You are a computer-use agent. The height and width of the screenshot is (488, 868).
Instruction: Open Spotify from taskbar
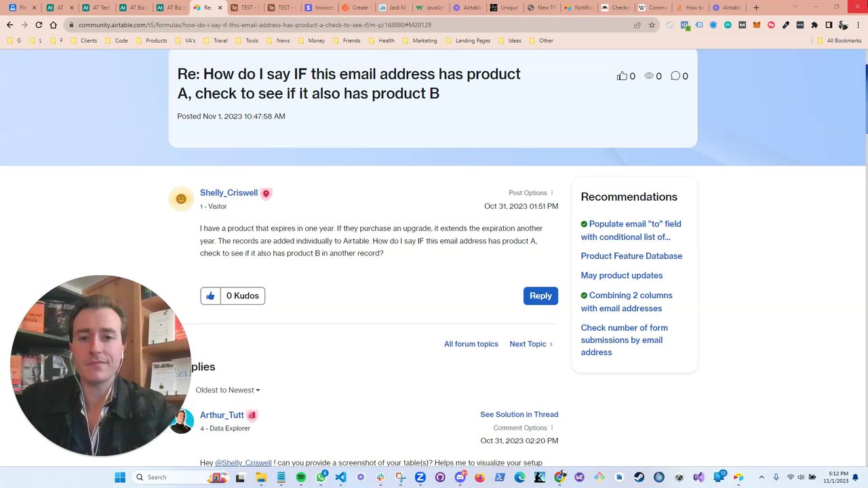click(301, 477)
